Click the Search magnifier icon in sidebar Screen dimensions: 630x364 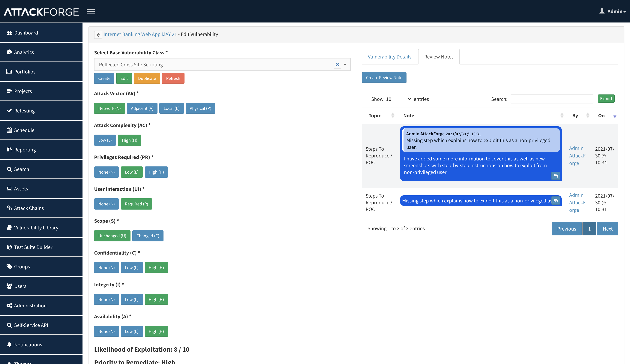pos(9,169)
